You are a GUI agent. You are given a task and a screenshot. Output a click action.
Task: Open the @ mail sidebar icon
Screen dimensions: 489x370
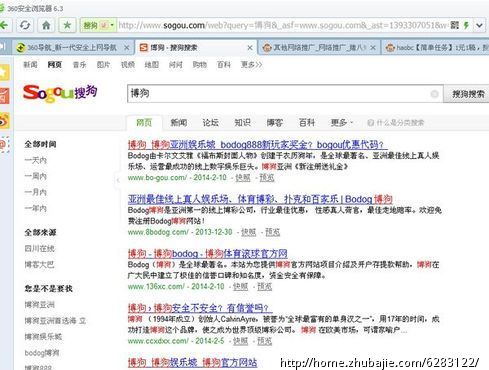click(4, 145)
